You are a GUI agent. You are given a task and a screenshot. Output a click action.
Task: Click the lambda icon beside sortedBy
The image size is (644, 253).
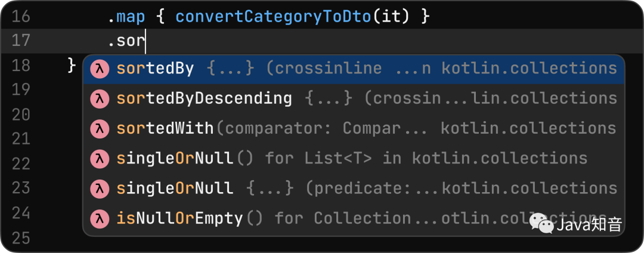click(x=99, y=69)
